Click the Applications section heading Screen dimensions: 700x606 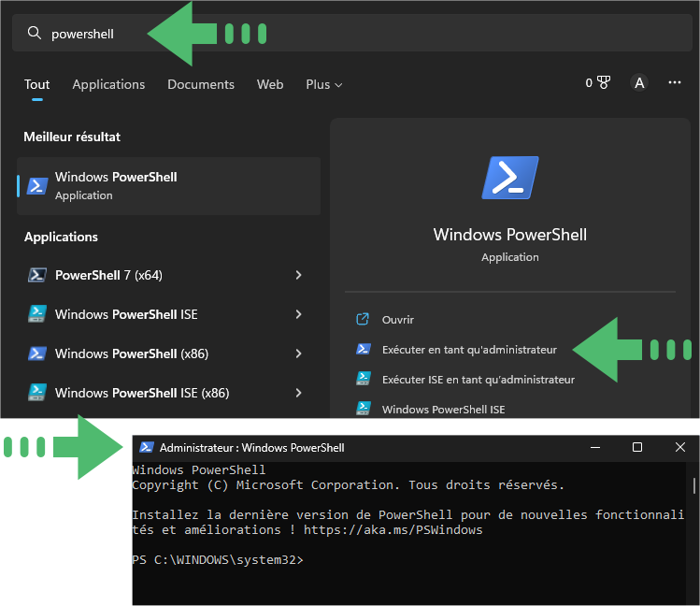(61, 237)
